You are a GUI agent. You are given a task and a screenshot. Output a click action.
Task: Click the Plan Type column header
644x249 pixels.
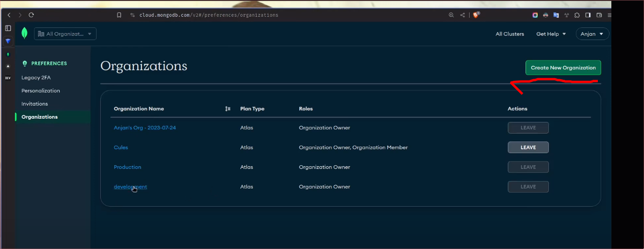coord(252,109)
